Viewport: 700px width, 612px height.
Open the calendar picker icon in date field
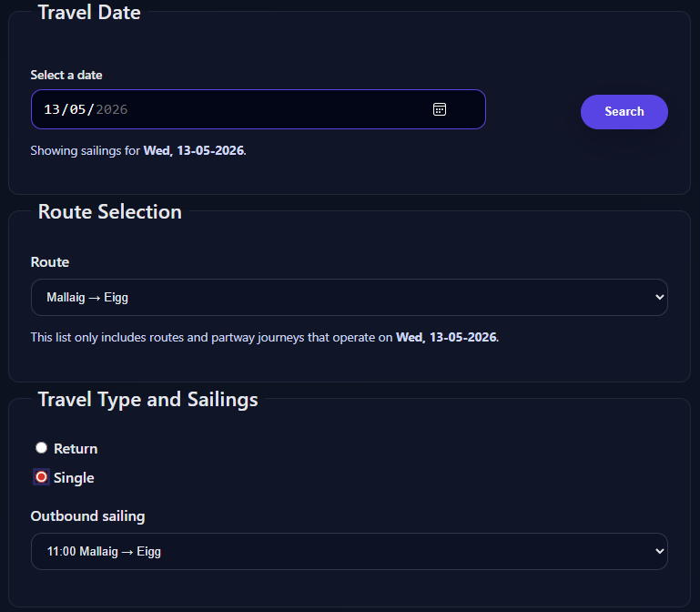[x=440, y=109]
